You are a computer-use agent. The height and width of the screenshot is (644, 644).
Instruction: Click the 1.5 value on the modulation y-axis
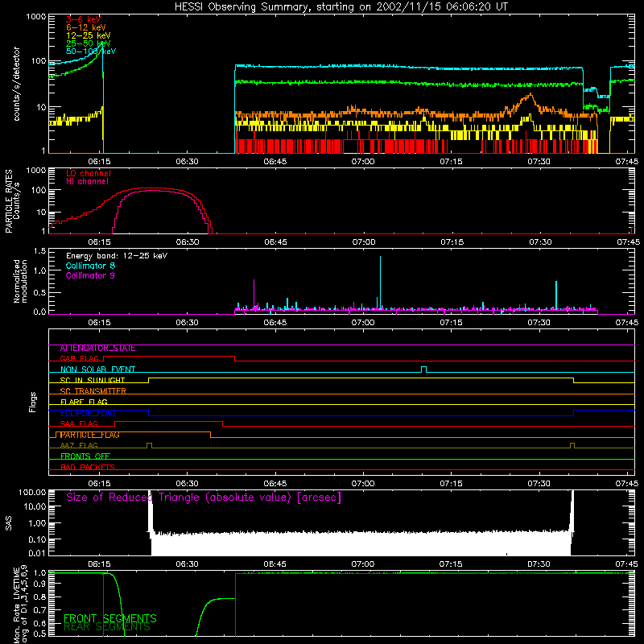[x=39, y=251]
